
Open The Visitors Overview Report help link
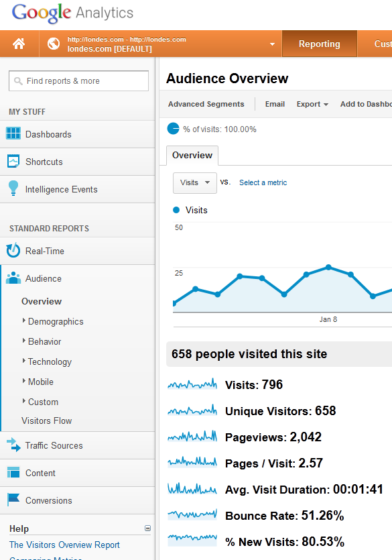pos(64,545)
